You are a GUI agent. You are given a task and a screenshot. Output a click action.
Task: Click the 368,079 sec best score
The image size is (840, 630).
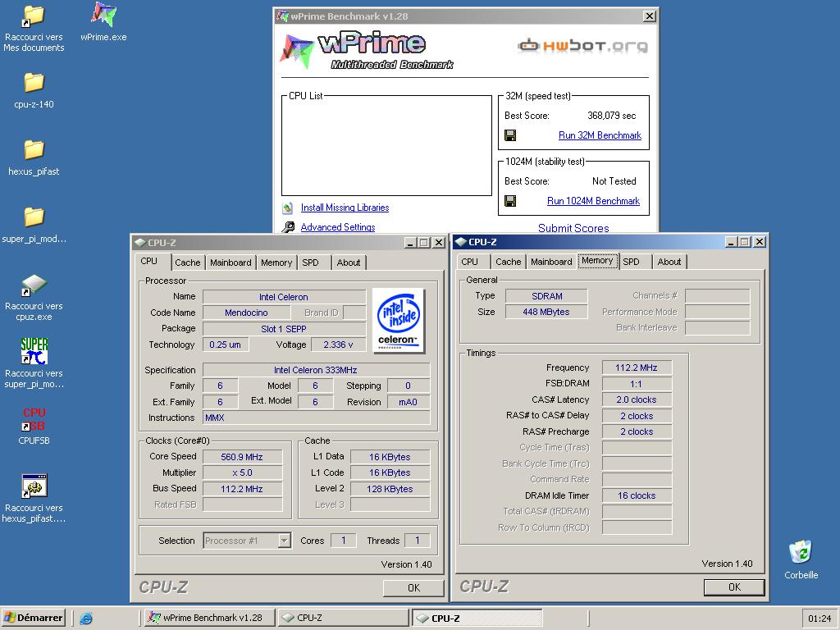tap(612, 116)
